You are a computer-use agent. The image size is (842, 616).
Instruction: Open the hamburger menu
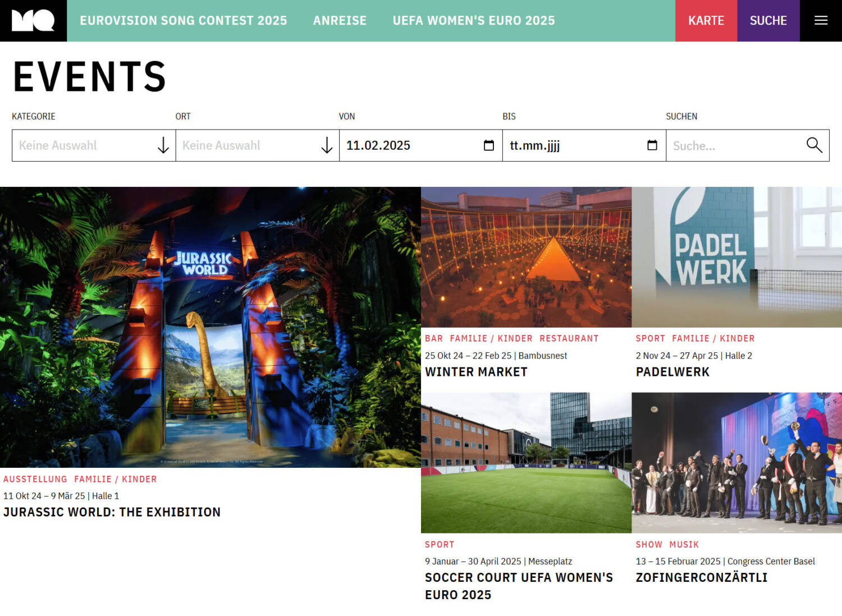(821, 21)
